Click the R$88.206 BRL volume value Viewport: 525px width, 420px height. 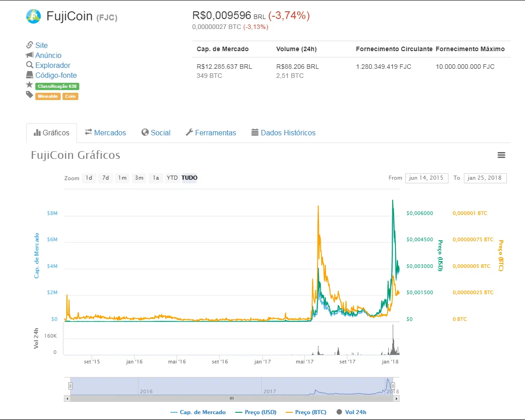[x=298, y=67]
